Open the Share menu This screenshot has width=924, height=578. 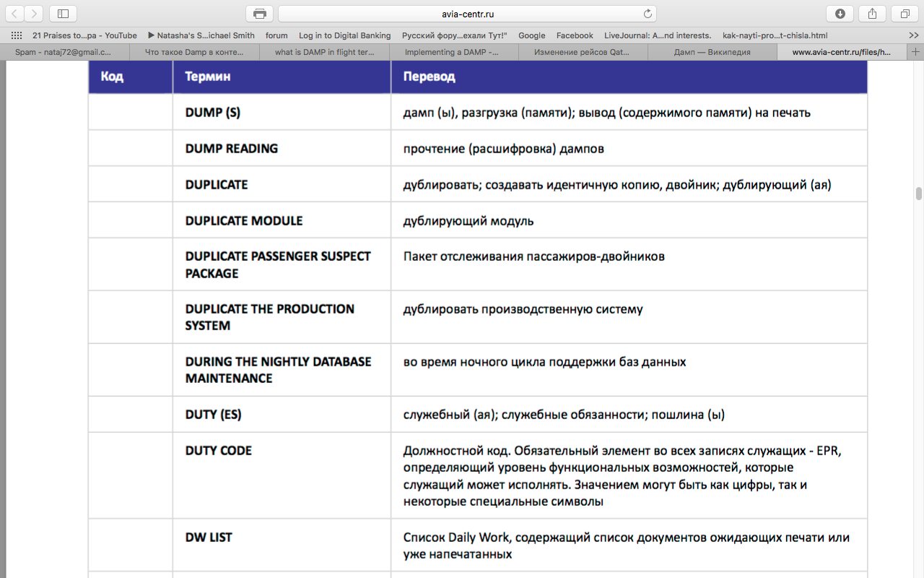[x=872, y=14]
